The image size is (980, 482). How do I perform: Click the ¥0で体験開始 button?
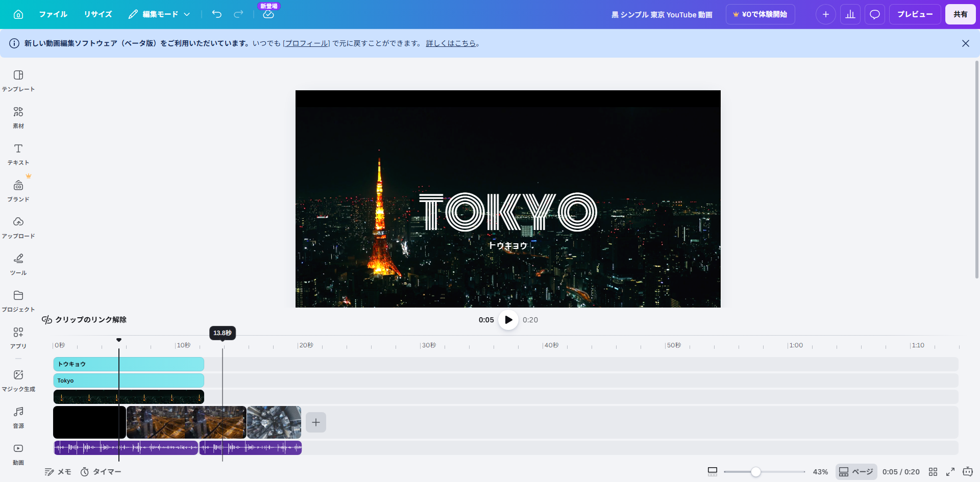(761, 14)
